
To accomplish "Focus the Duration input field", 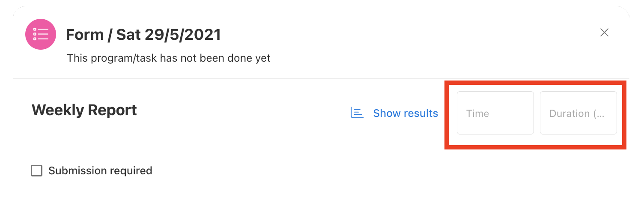I will coord(578,113).
